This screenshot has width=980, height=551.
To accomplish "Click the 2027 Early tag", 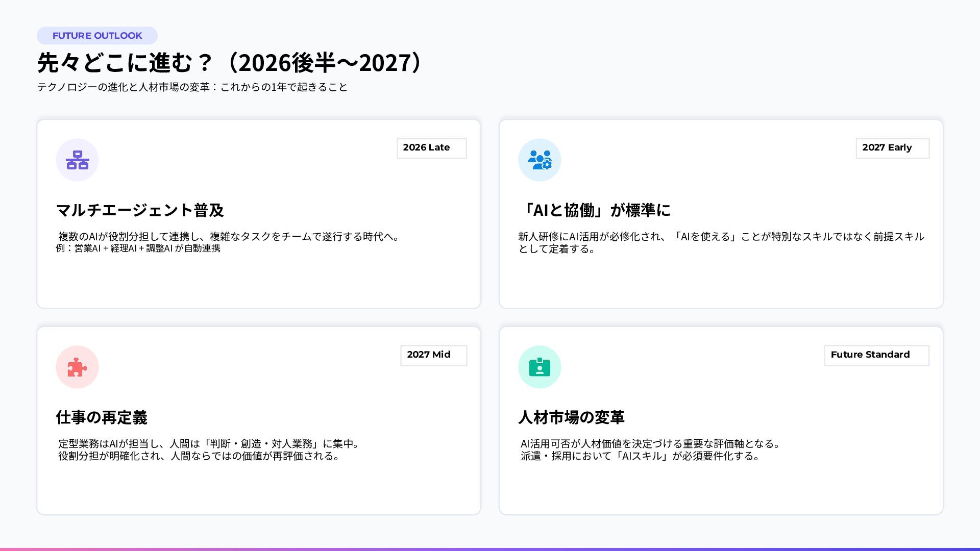I will 892,148.
